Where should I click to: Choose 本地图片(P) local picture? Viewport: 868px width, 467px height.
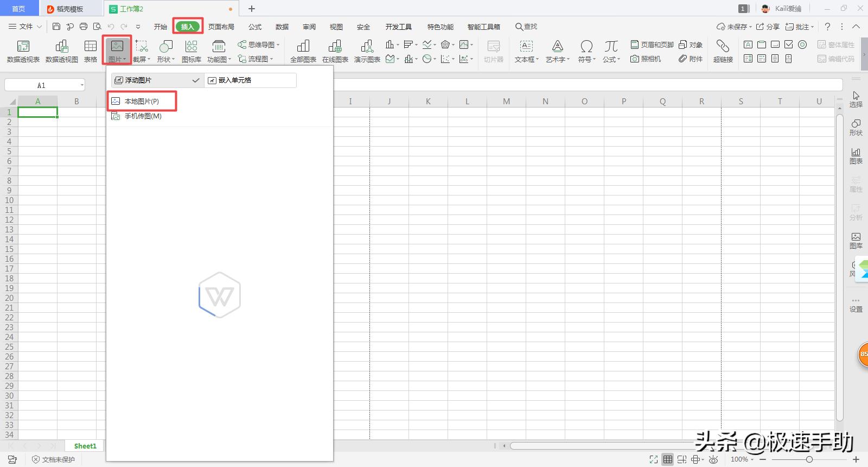click(142, 102)
